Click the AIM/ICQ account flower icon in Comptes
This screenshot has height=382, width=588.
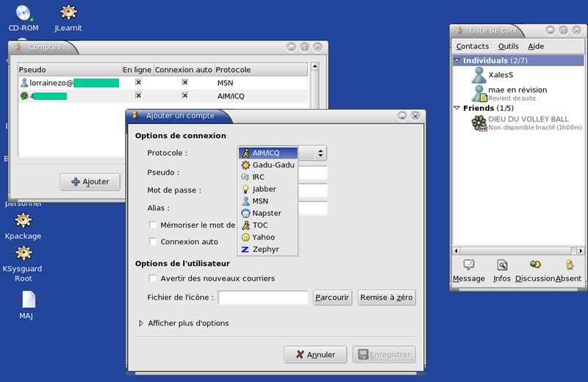(24, 96)
